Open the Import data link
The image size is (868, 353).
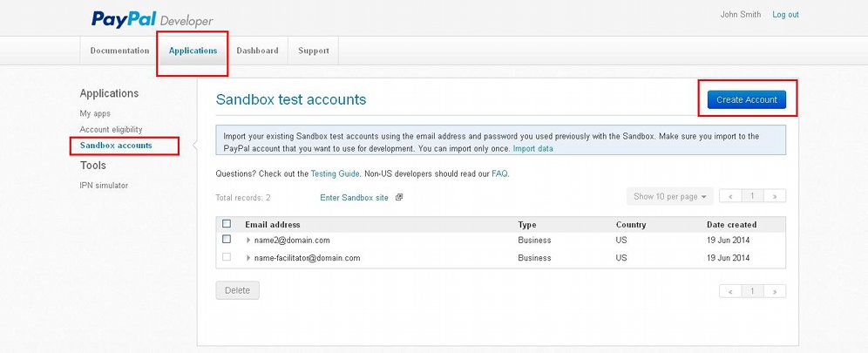tap(533, 149)
